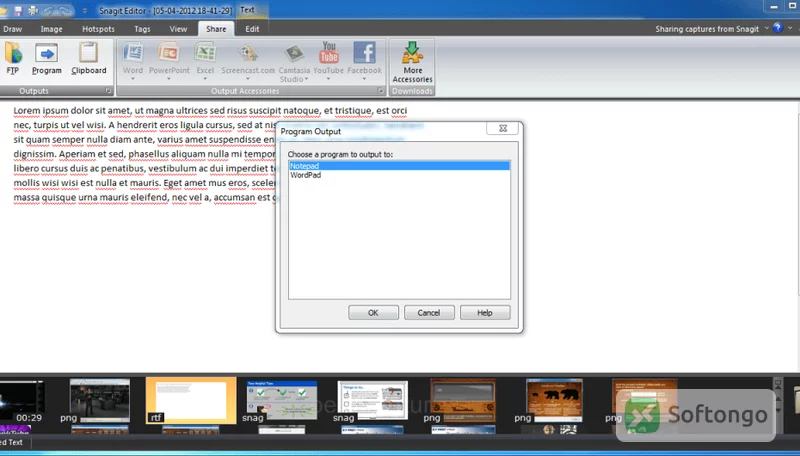Select the Tags ribbon tab
Image resolution: width=800 pixels, height=456 pixels.
(x=142, y=29)
